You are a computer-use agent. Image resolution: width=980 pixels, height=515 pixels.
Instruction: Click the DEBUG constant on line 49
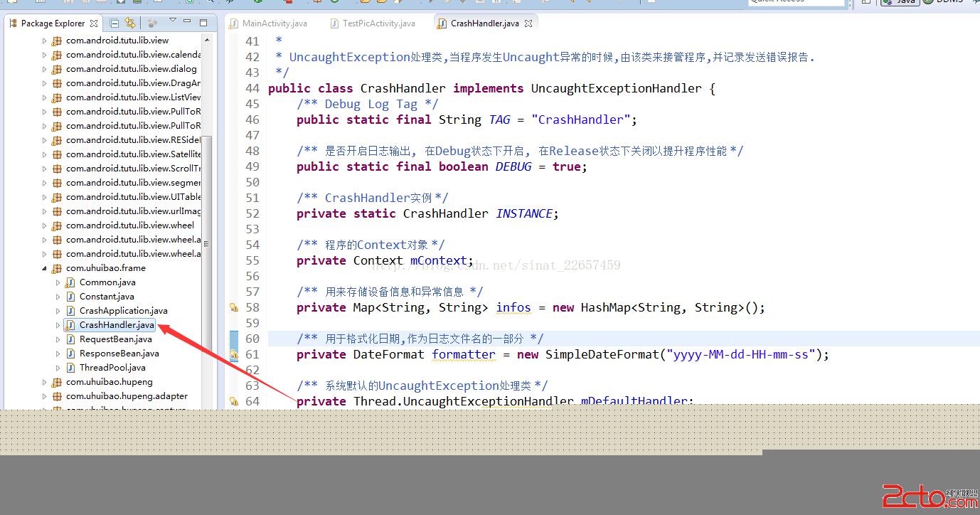513,166
